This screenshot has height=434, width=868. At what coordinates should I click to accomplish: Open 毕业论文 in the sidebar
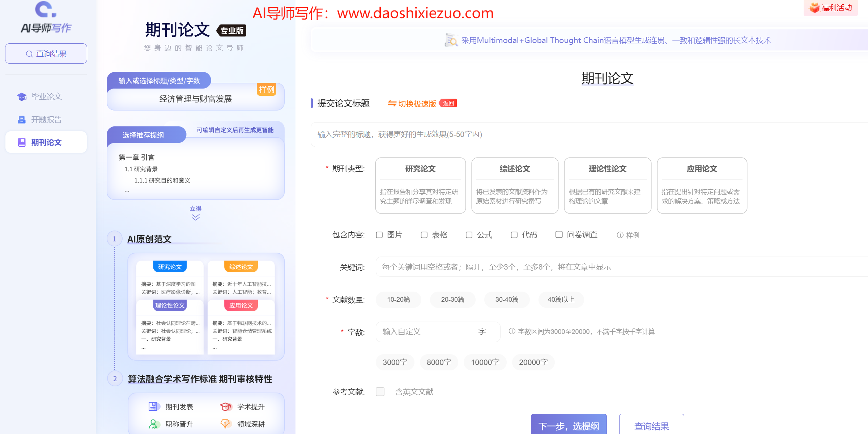point(46,97)
